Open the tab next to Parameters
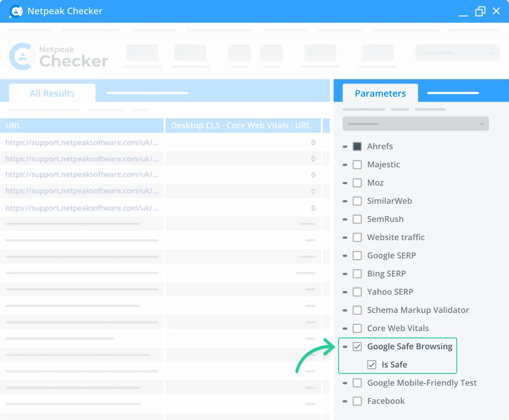The height and width of the screenshot is (420, 509). [x=453, y=93]
